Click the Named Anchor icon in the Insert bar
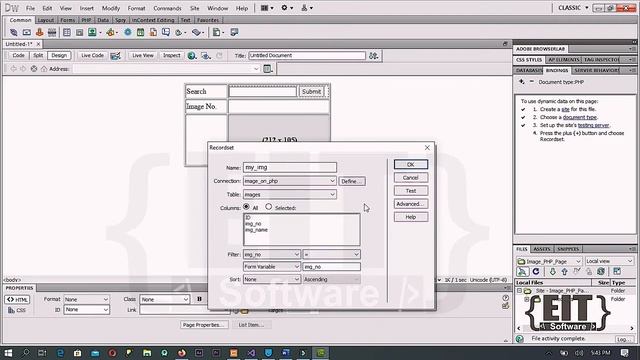The image size is (640, 360). [x=40, y=32]
